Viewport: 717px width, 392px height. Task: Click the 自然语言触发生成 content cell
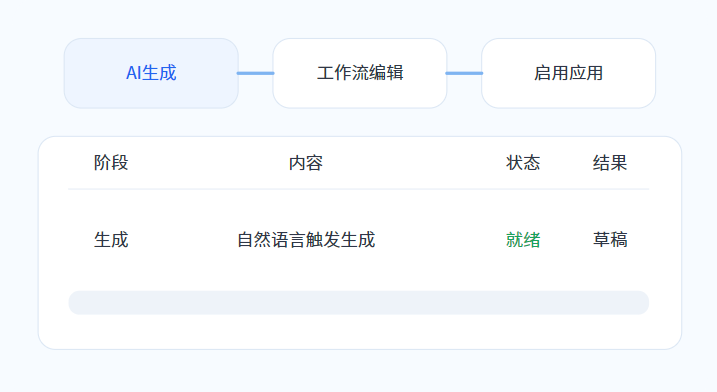coord(306,240)
